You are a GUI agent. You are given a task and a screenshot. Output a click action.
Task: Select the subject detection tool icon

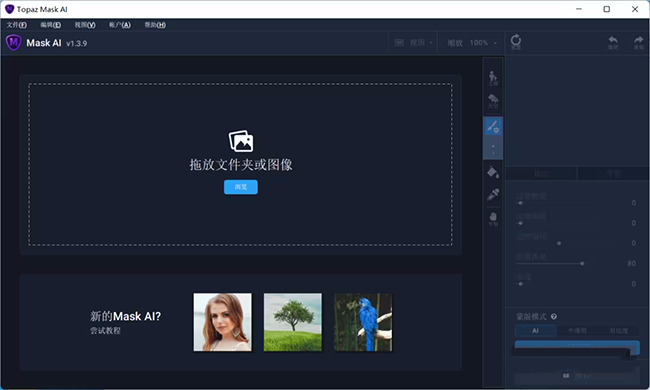click(x=493, y=78)
